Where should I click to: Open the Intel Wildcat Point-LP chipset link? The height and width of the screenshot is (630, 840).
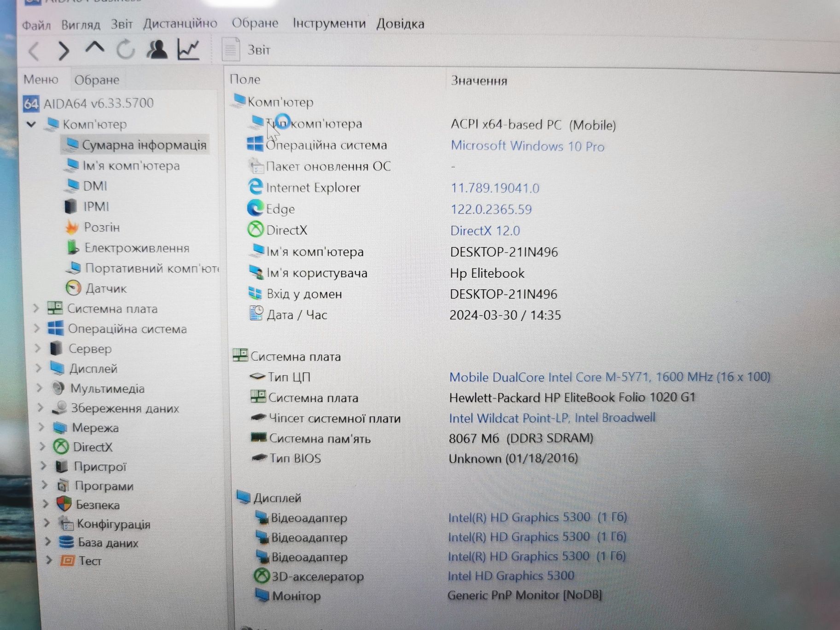pyautogui.click(x=552, y=418)
